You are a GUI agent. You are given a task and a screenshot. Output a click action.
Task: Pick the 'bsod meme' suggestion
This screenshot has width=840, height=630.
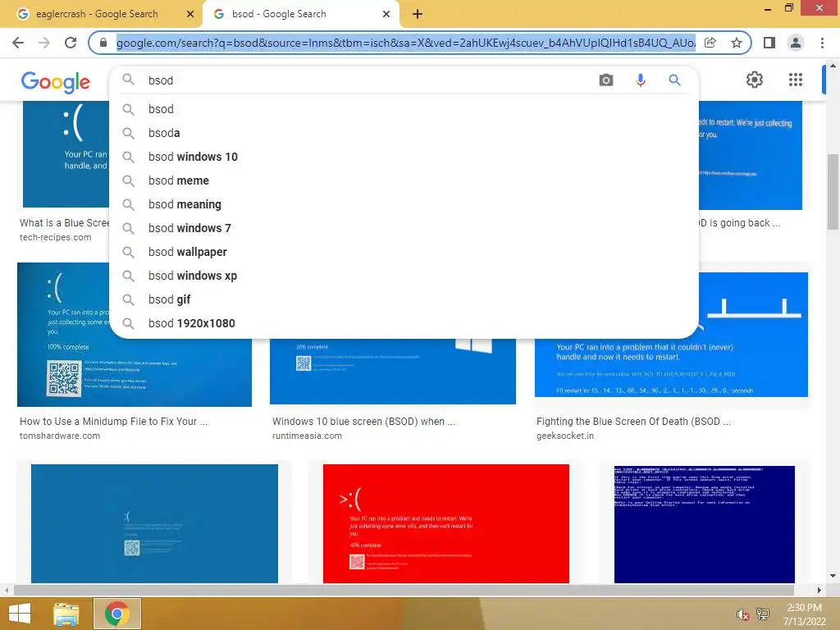tap(404, 180)
